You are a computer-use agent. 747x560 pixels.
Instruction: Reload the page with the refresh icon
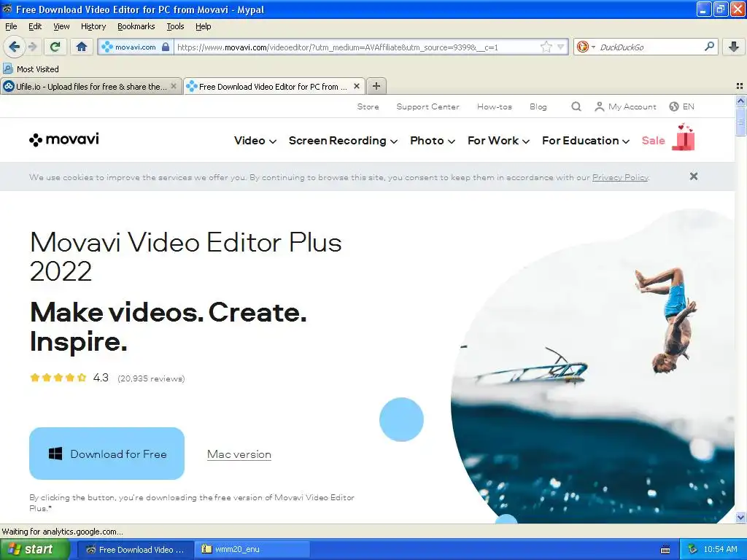coord(55,47)
